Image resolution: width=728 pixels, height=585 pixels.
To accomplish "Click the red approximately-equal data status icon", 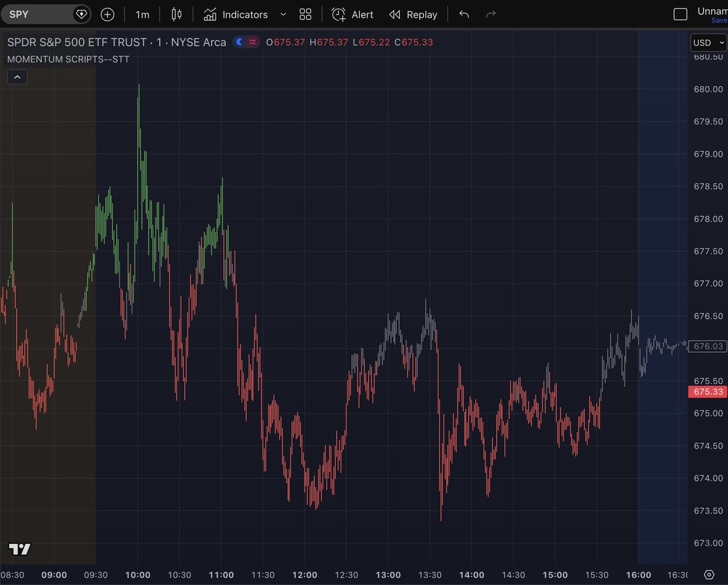I will (x=252, y=42).
